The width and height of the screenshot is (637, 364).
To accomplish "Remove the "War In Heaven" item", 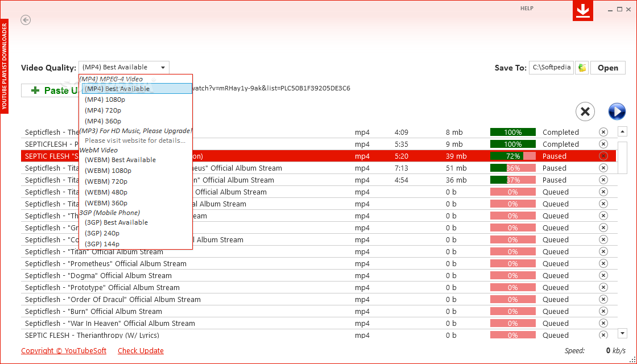I will [603, 323].
